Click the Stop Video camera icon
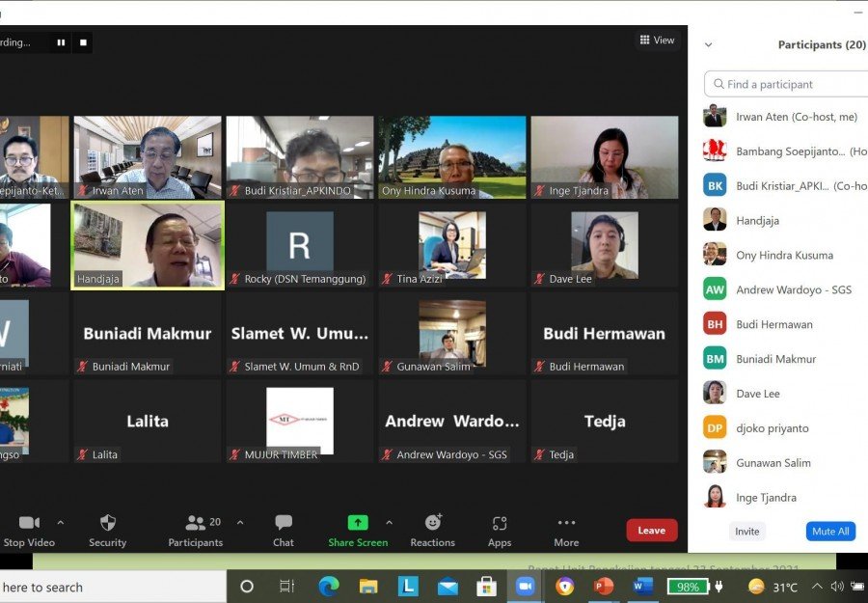Screen dimensions: 868x603 click(29, 522)
